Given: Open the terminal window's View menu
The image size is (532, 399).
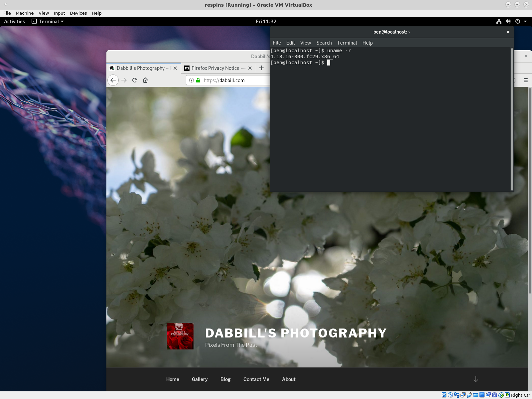Looking at the screenshot, I should coord(306,43).
